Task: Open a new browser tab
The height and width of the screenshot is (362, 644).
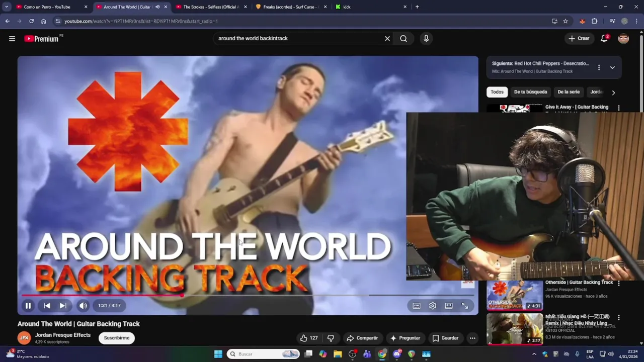Action: 417,7
